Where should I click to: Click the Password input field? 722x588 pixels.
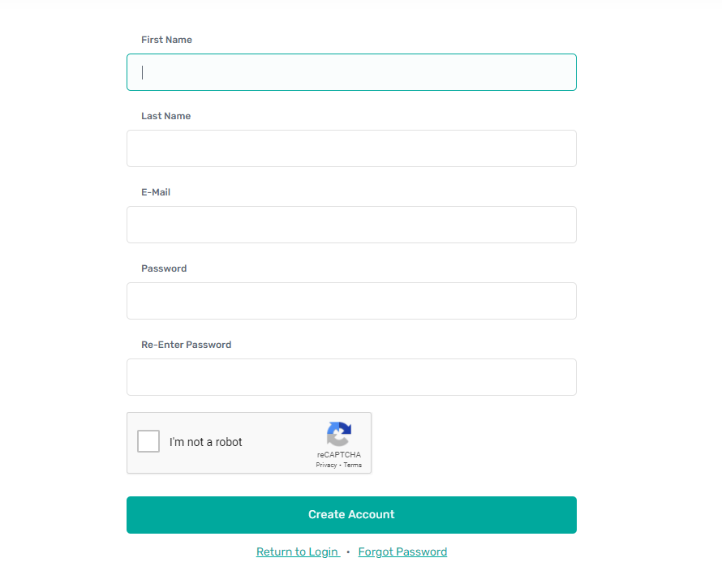(x=351, y=301)
